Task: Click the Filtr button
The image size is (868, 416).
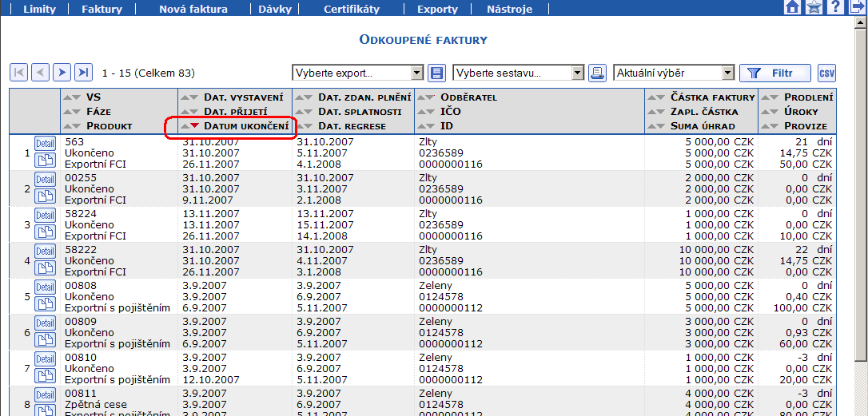Action: click(x=774, y=73)
